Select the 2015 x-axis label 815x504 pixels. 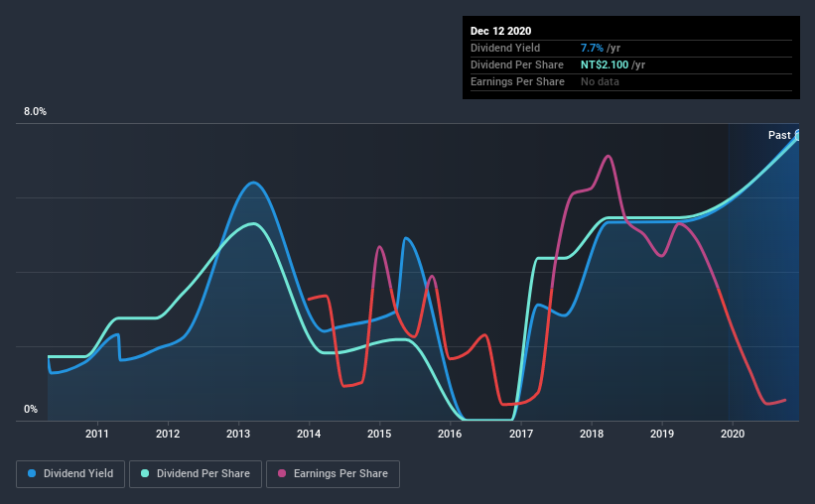pyautogui.click(x=379, y=434)
